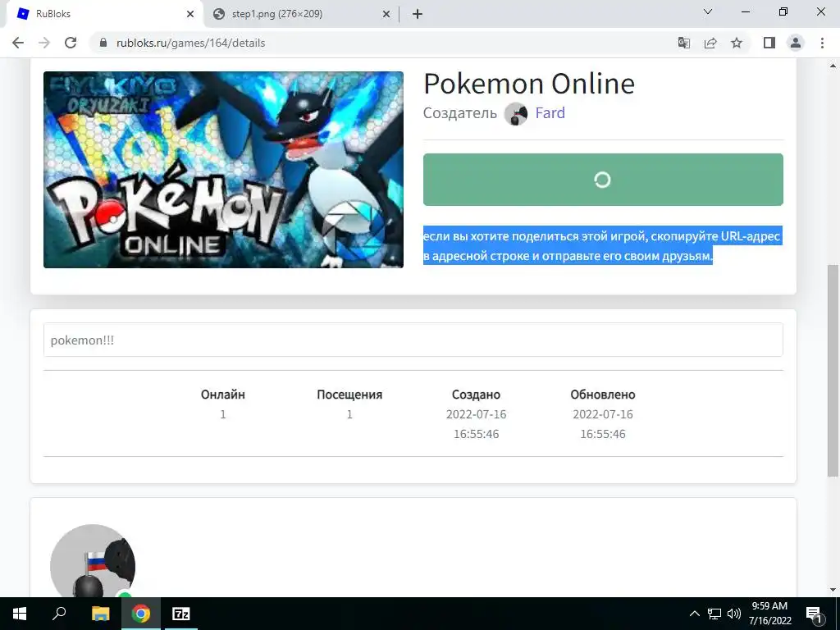This screenshot has height=630, width=840.
Task: Open Chrome's three-dot menu
Action: point(822,43)
